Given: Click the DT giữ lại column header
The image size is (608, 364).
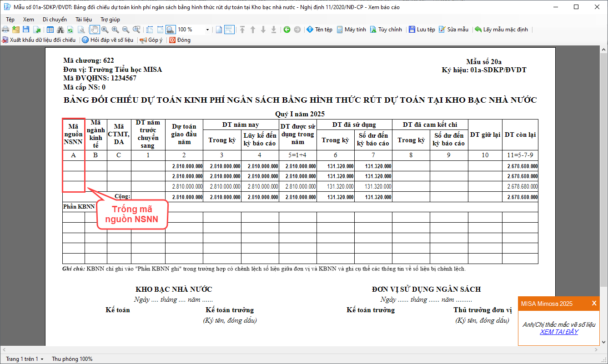Looking at the screenshot, I should [485, 135].
